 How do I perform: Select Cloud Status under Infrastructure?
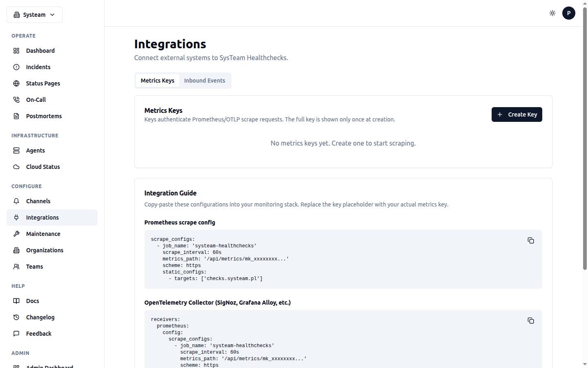pos(52,167)
